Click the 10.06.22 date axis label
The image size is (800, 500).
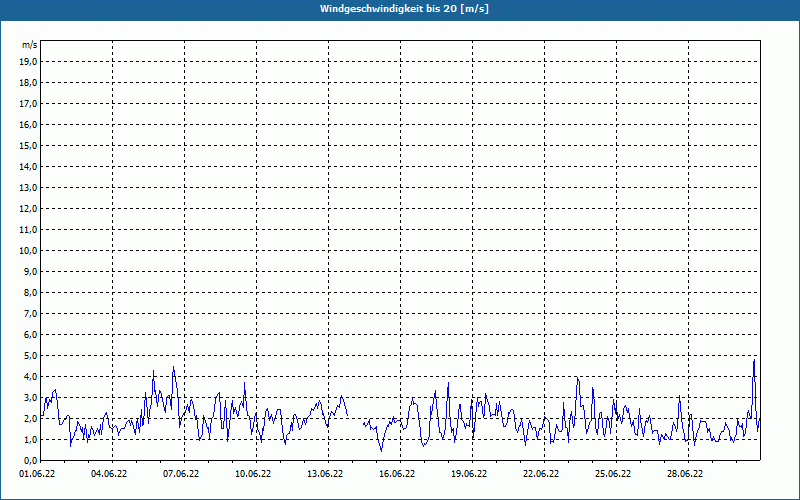(x=253, y=474)
